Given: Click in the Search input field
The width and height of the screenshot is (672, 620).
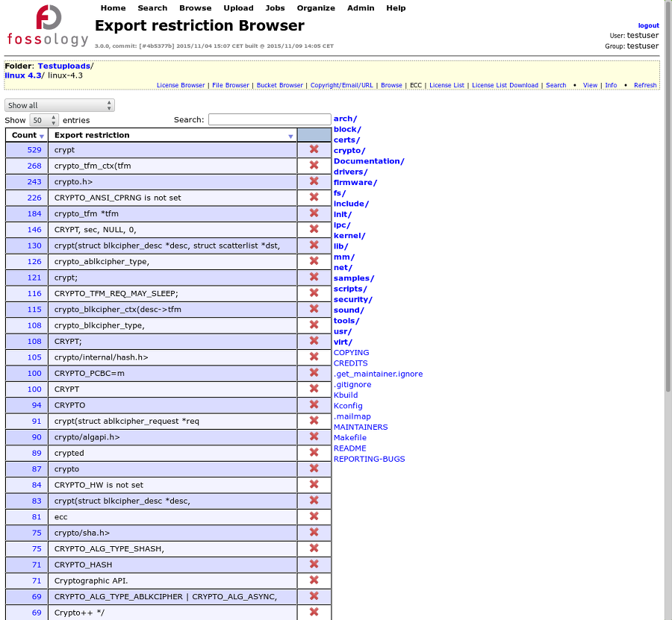Looking at the screenshot, I should 269,119.
